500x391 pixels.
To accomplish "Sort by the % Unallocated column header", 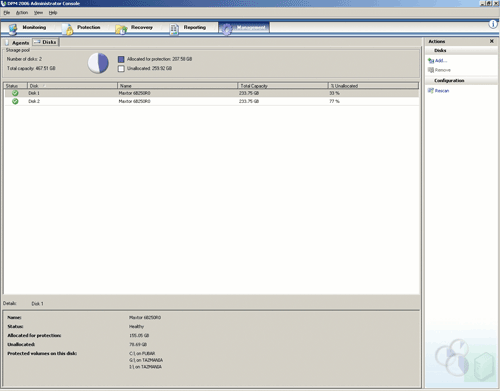I will [373, 86].
